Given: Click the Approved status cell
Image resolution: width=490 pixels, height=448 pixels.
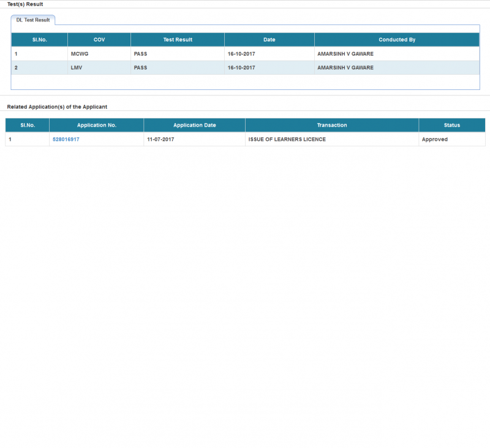Looking at the screenshot, I should point(452,140).
